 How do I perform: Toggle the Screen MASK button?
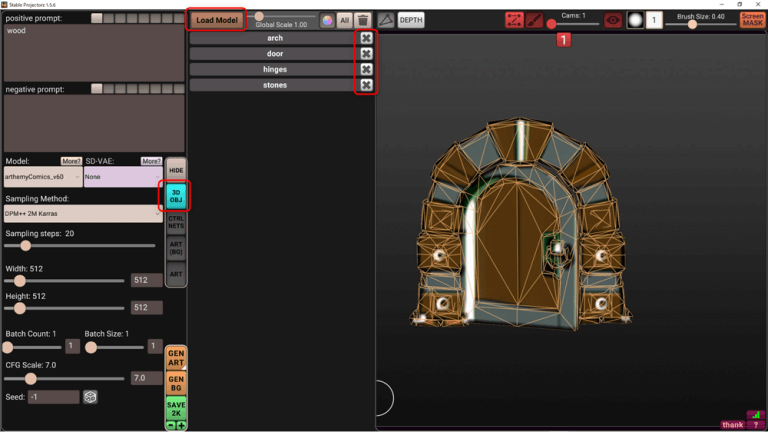pos(752,20)
